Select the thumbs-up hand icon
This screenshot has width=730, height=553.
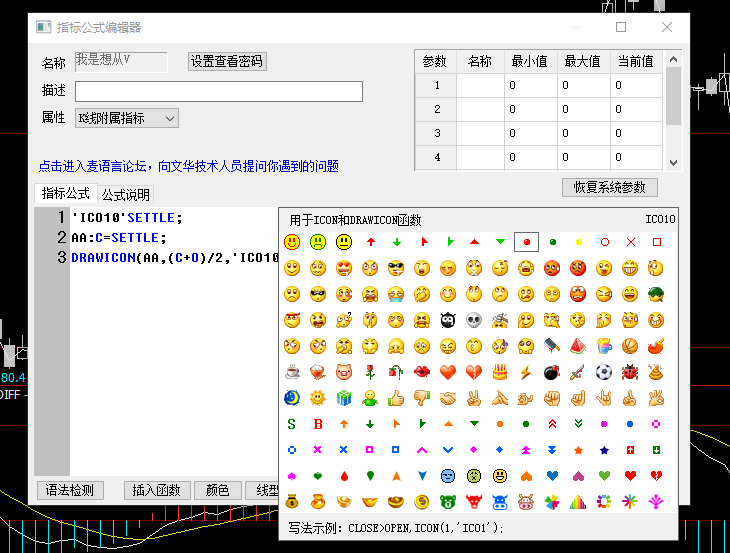click(396, 398)
